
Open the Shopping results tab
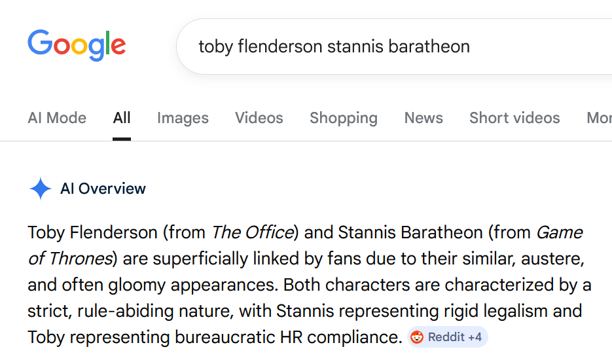pos(344,118)
